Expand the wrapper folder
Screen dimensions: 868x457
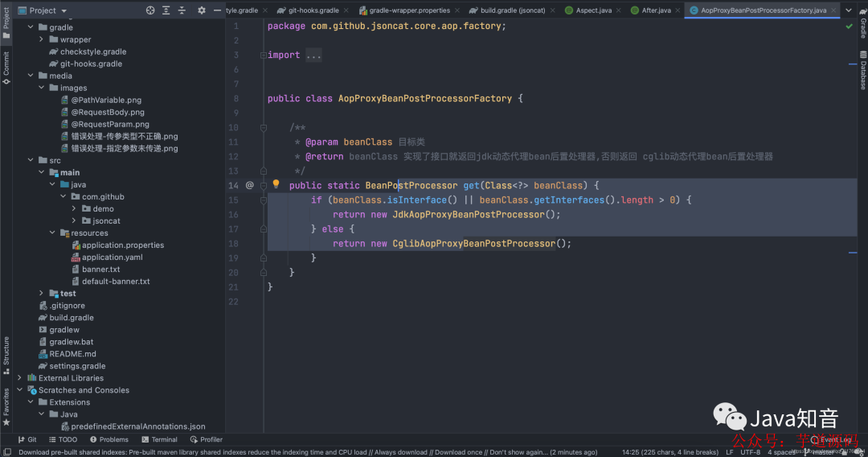click(42, 39)
